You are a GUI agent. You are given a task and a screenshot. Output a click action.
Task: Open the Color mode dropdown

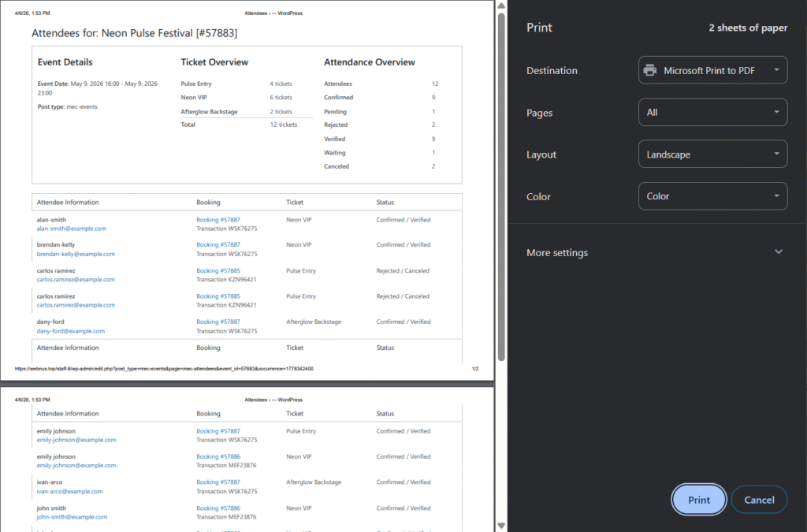tap(712, 196)
